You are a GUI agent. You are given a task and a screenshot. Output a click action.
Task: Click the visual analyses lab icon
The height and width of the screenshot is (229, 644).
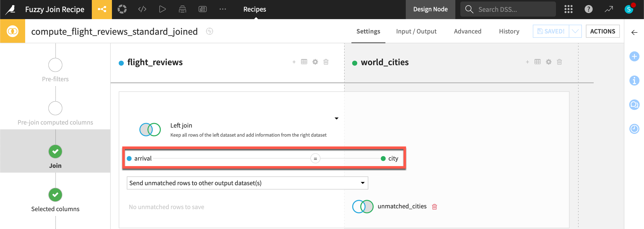click(x=122, y=9)
